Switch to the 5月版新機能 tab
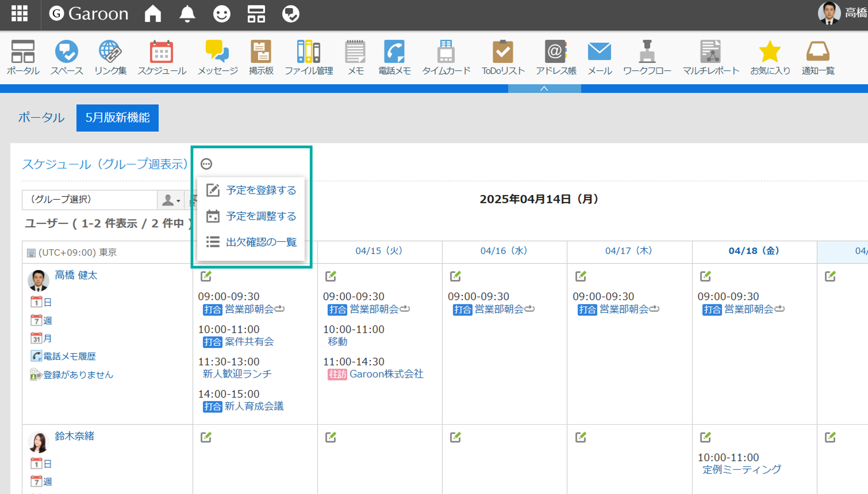 [x=117, y=118]
